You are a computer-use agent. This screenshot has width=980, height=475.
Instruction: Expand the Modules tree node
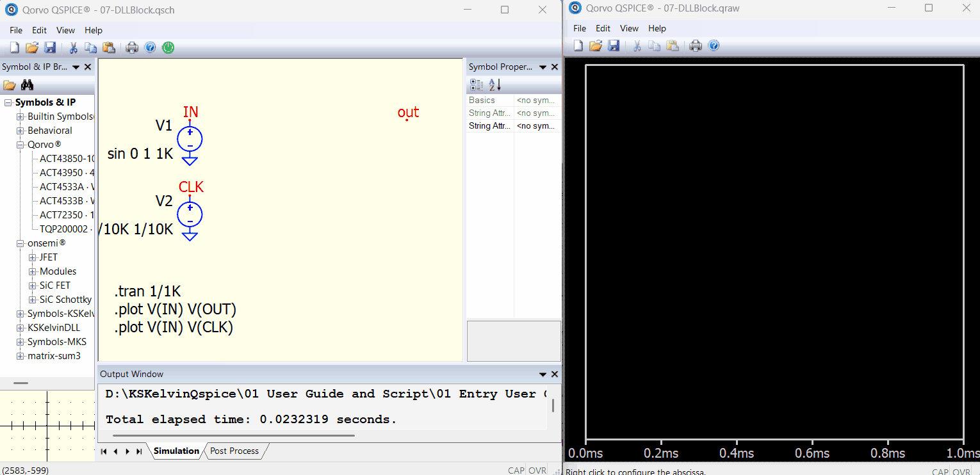33,271
